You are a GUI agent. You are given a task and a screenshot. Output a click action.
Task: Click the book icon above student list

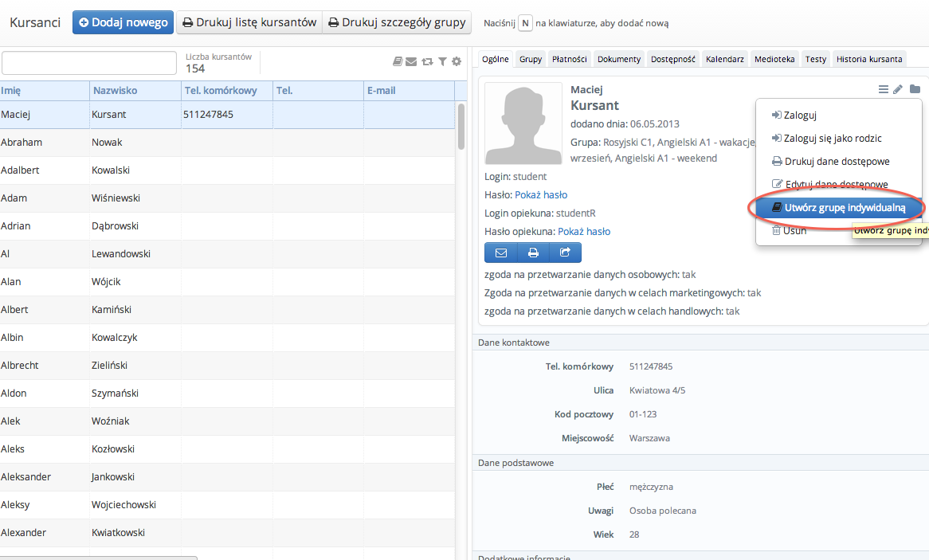(x=398, y=62)
